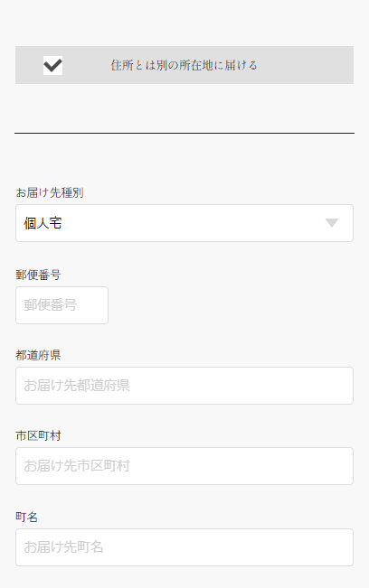The image size is (369, 588).
Task: Focus the 市区町村 city input field
Action: 184,466
